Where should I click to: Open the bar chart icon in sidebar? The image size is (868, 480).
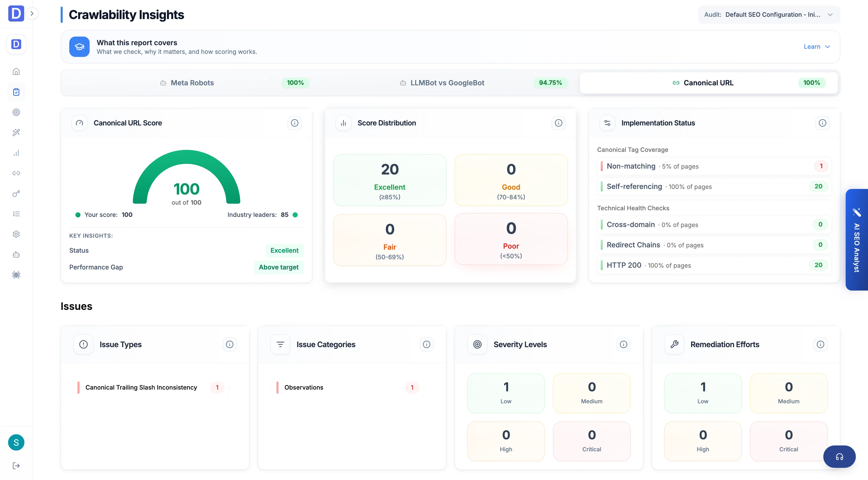[16, 153]
